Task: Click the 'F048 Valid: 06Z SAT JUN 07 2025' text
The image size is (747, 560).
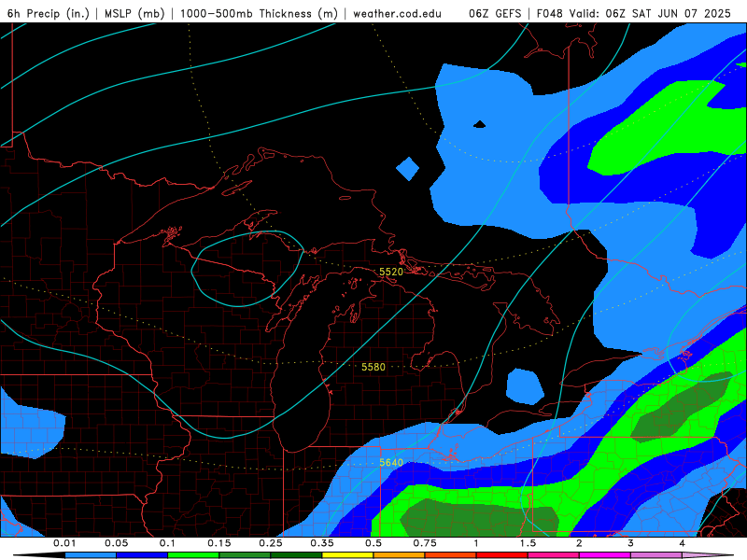Action: [634, 13]
